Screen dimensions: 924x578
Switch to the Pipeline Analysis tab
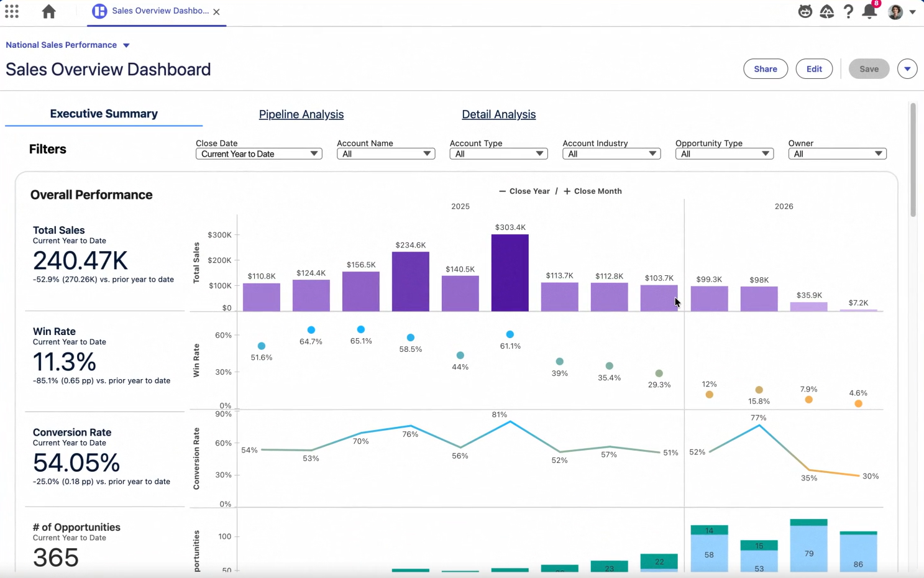(x=301, y=114)
